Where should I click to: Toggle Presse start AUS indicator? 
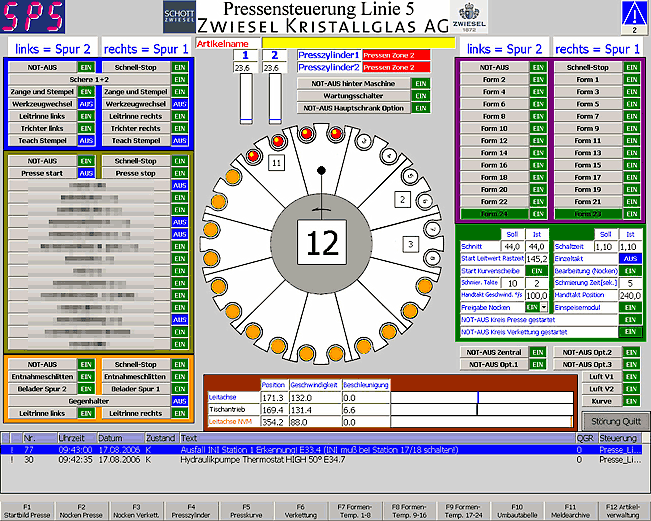pos(86,173)
